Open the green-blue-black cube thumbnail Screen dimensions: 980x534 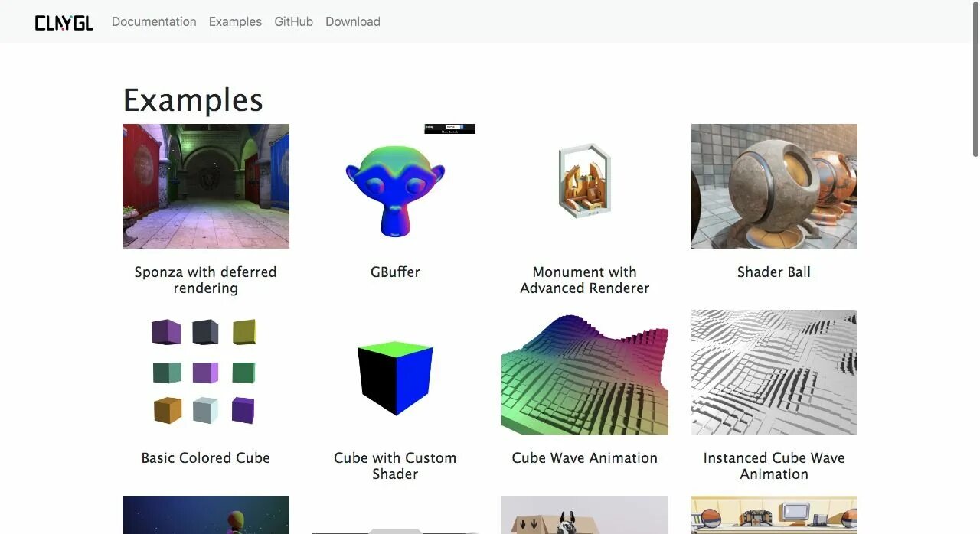[395, 372]
